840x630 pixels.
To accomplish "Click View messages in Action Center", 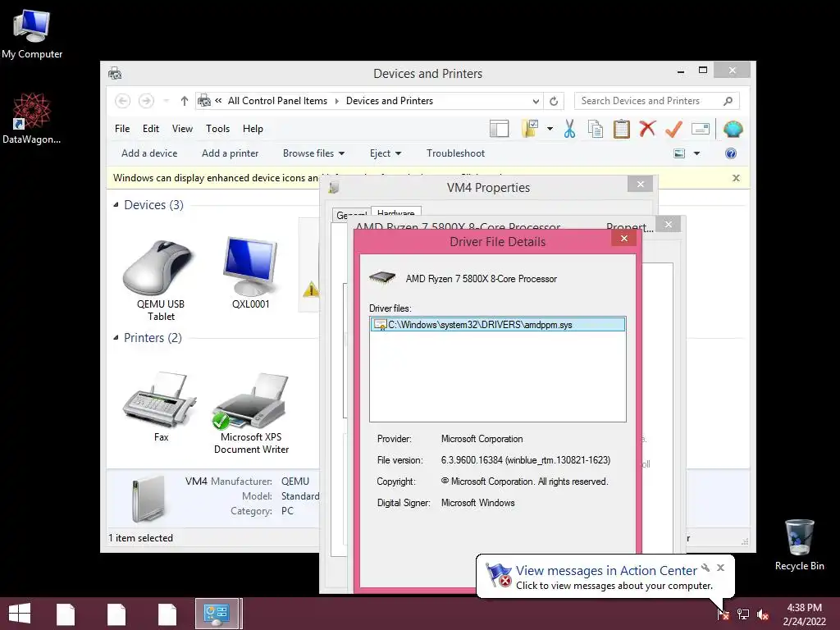I will (x=606, y=571).
